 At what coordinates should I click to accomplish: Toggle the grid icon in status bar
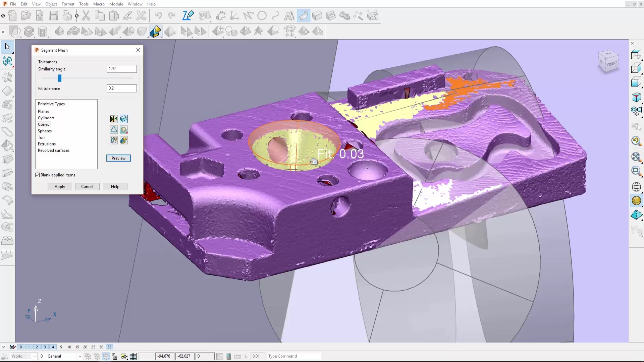(x=133, y=356)
